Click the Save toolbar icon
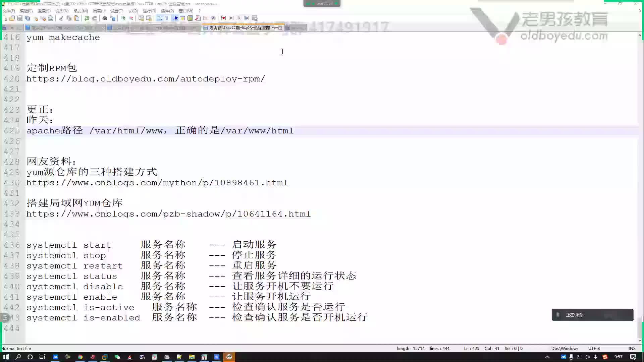The height and width of the screenshot is (362, 644). coord(20,18)
